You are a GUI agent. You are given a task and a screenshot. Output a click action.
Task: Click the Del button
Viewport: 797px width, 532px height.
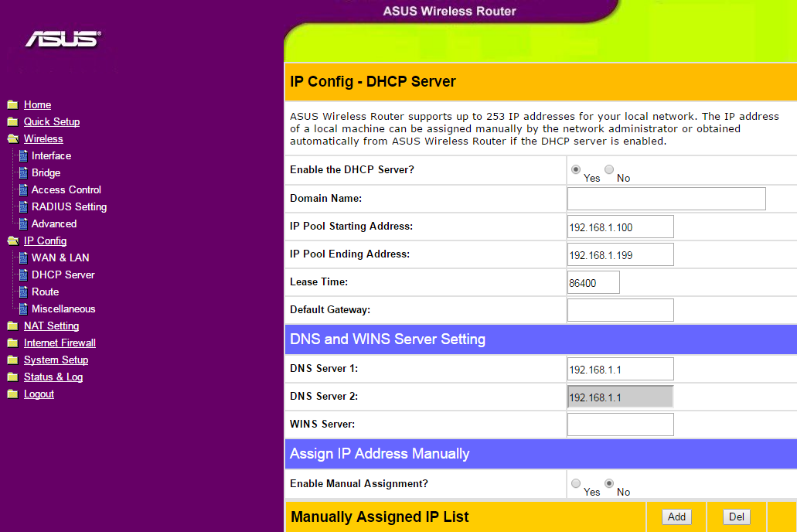737,517
